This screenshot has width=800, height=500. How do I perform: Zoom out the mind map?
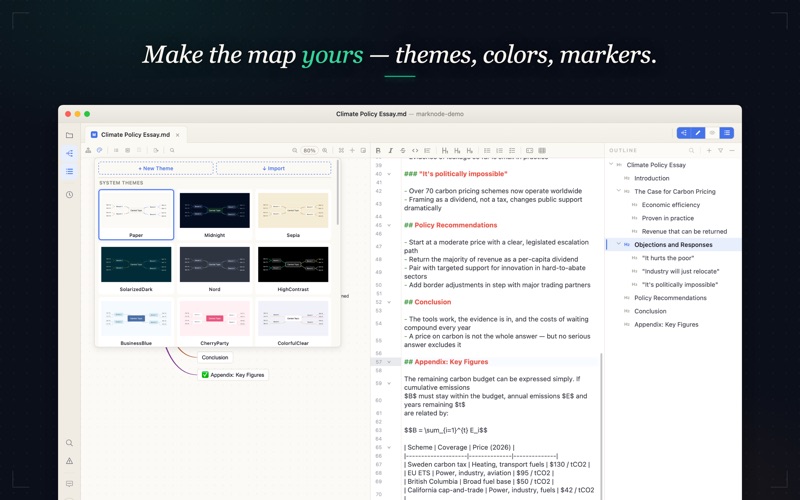[294, 151]
